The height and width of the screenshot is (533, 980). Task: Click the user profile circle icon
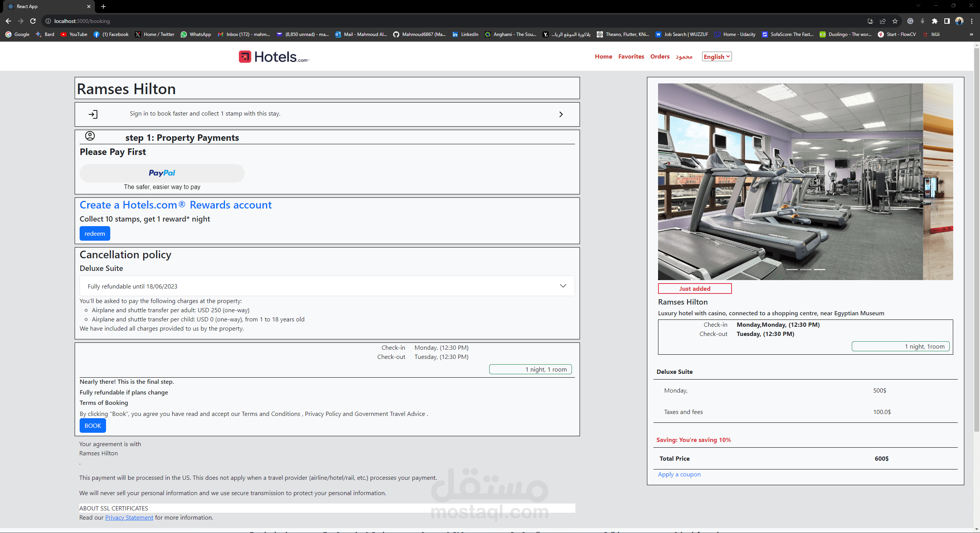[90, 136]
